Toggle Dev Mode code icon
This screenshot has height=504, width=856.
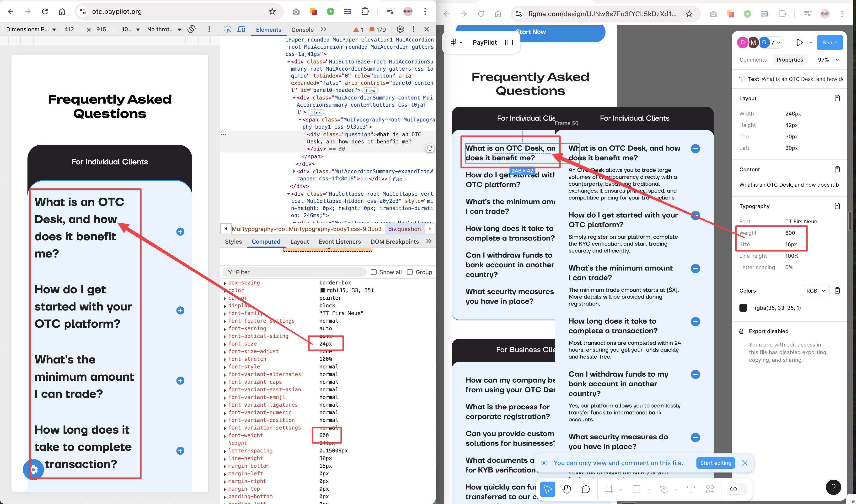tap(733, 489)
